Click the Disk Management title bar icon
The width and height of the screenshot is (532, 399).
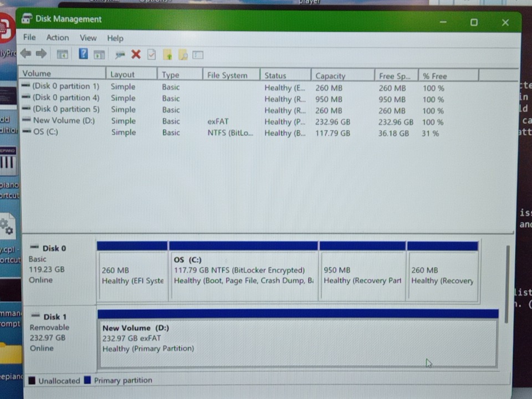(x=27, y=18)
